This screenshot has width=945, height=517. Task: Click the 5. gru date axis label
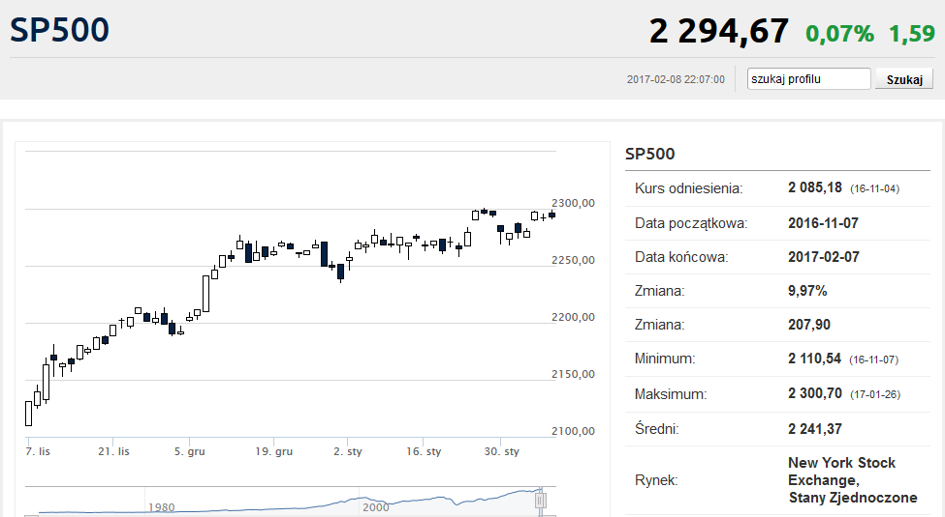click(x=190, y=451)
